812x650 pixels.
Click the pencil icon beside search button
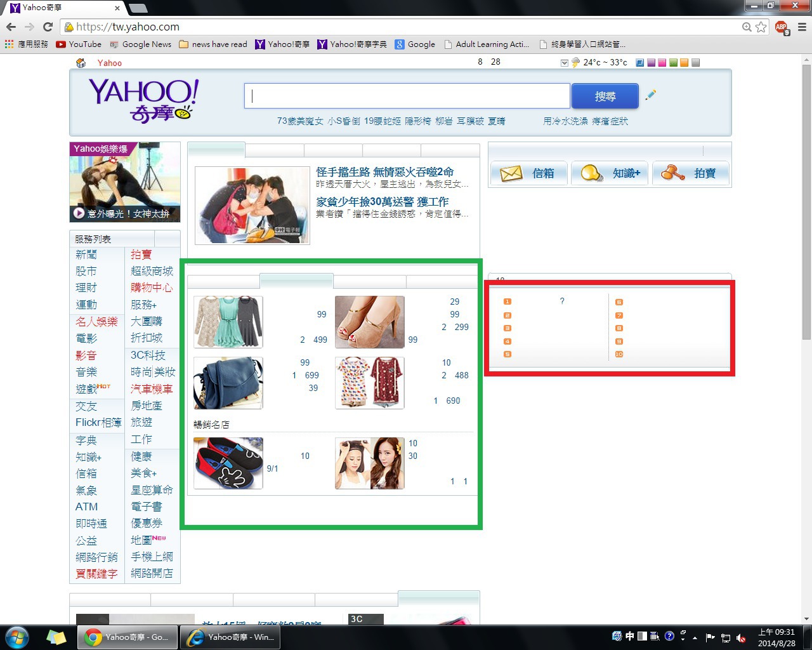650,95
